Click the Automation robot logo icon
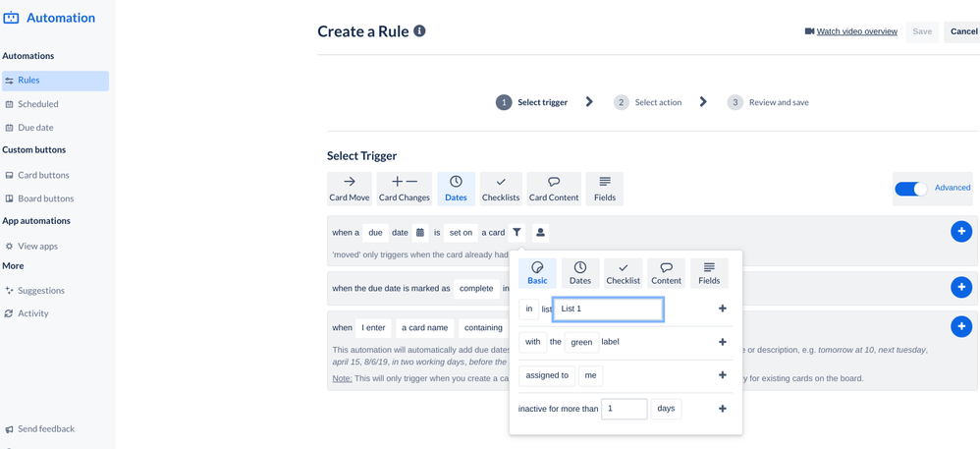This screenshot has width=980, height=449. coord(11,18)
